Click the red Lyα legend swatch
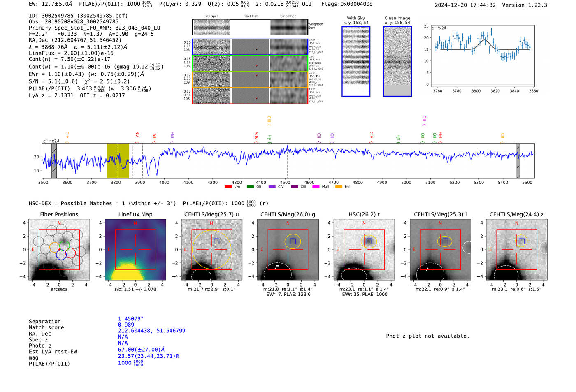 [228, 187]
